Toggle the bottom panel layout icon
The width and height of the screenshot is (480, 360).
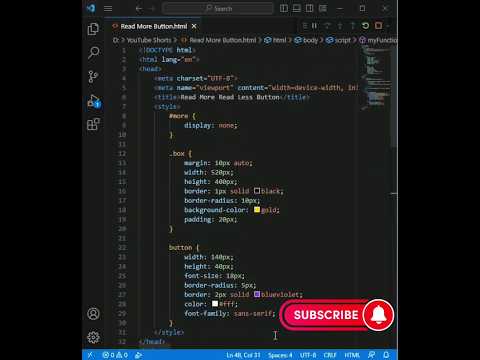(x=297, y=8)
